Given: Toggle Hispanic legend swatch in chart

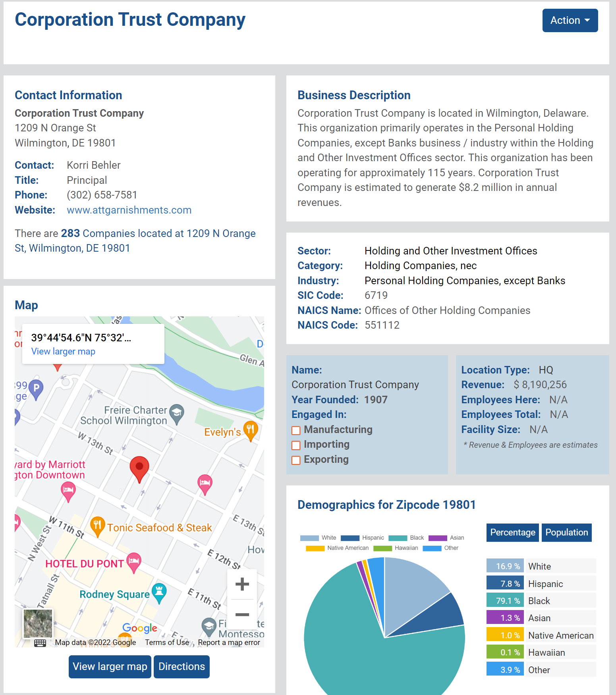Looking at the screenshot, I should [350, 538].
